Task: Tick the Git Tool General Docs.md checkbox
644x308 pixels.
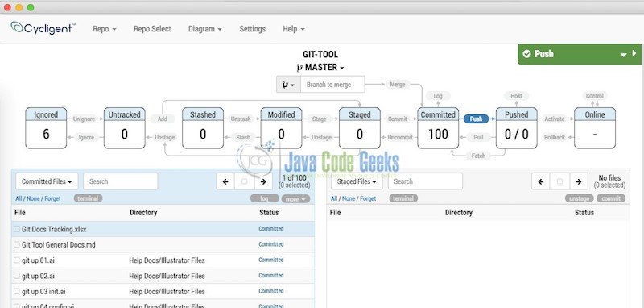Action: pos(17,244)
